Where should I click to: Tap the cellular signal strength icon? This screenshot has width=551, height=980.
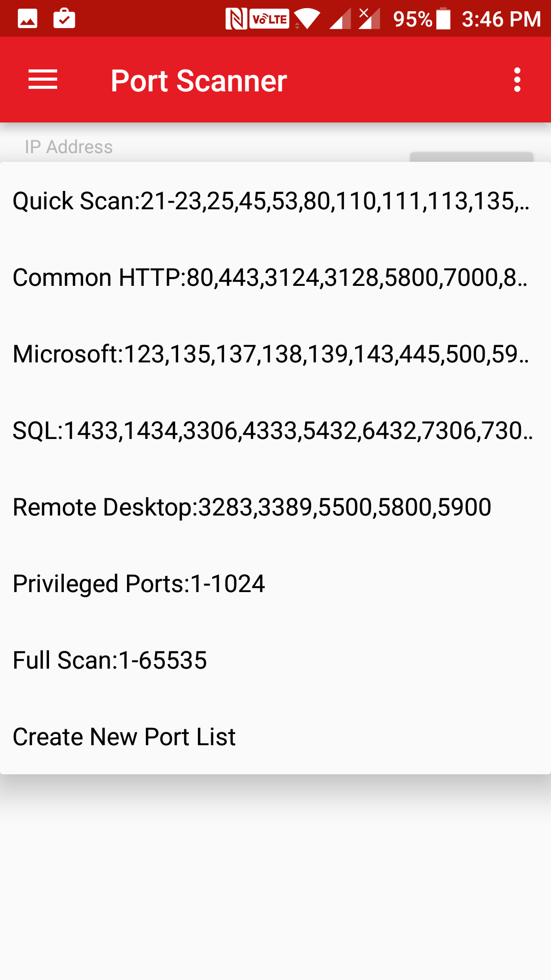click(340, 18)
